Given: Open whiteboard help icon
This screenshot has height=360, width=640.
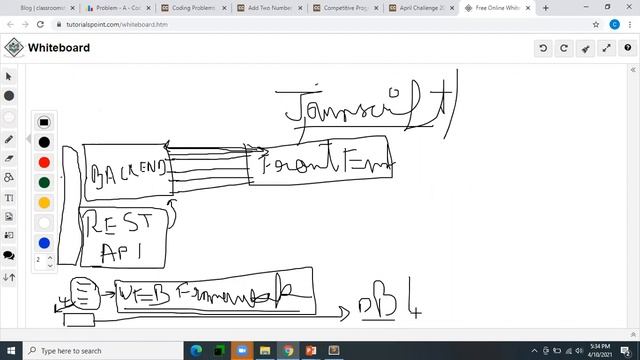Looking at the screenshot, I should (628, 48).
